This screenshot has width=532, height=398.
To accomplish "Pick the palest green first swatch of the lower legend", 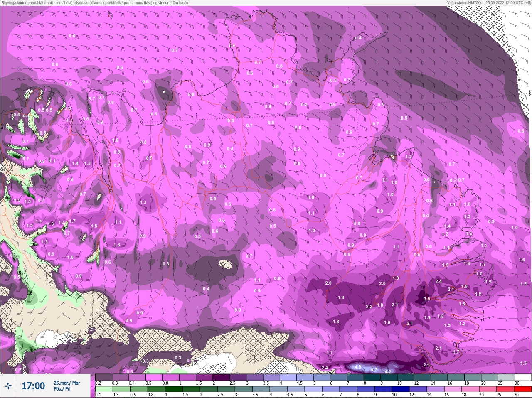I will click(103, 389).
